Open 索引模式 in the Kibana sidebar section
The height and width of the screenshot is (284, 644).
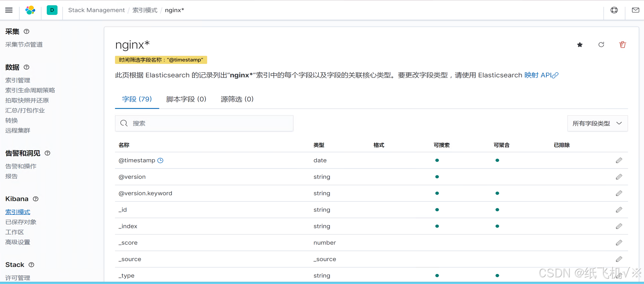[18, 212]
